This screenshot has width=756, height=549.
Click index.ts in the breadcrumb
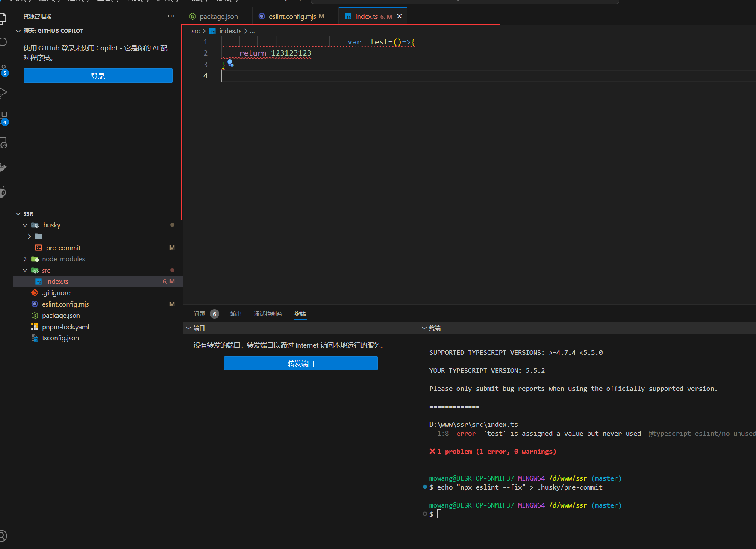click(230, 31)
